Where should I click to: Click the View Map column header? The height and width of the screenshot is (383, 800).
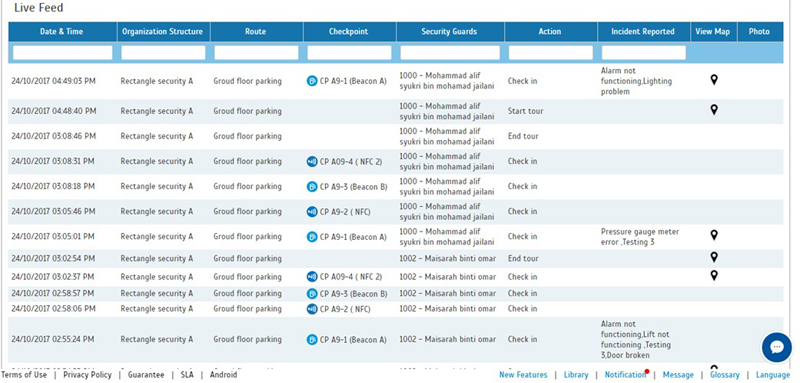pyautogui.click(x=714, y=32)
